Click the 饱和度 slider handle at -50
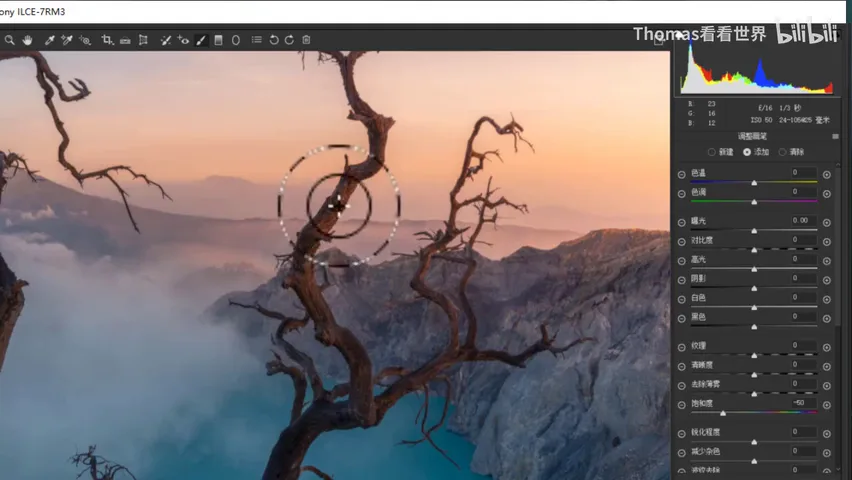Image resolution: width=852 pixels, height=480 pixels. [723, 414]
